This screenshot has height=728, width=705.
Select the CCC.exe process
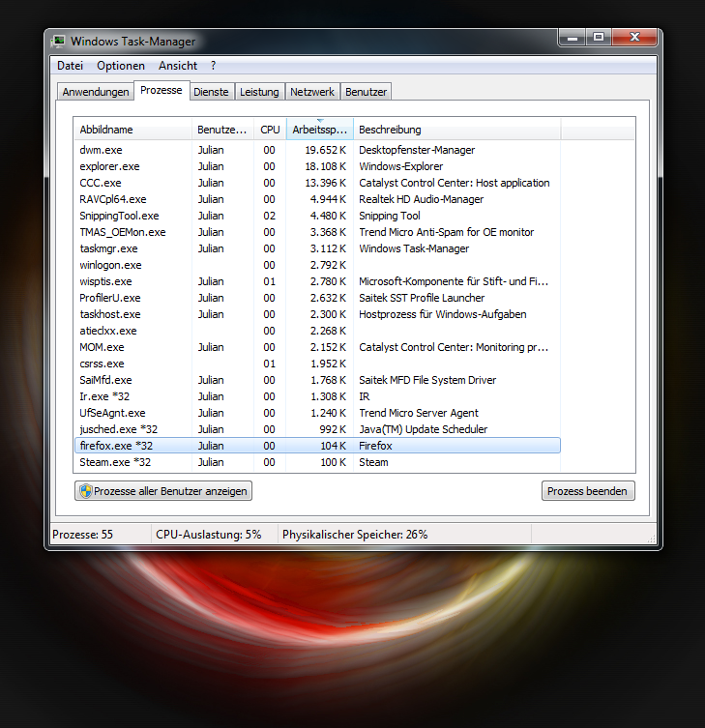317,183
